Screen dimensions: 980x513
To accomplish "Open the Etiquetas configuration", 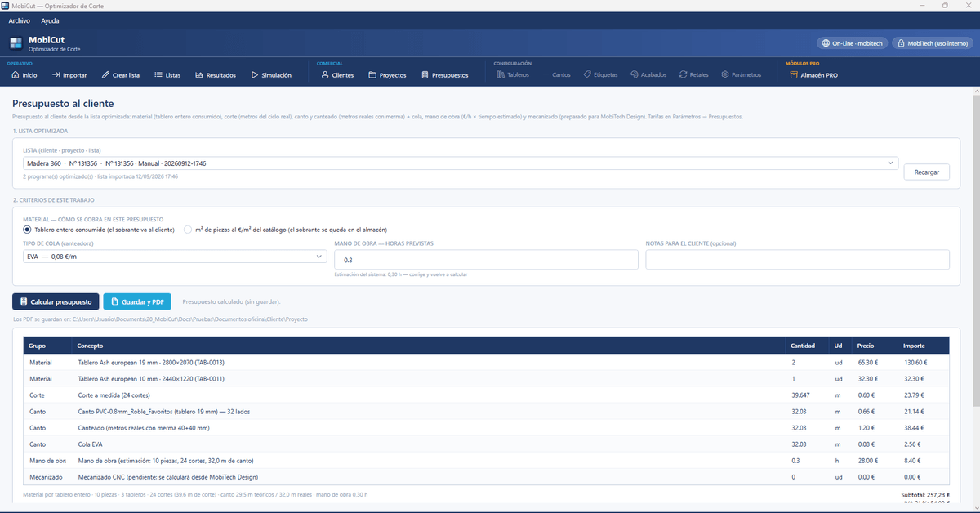I will point(601,74).
